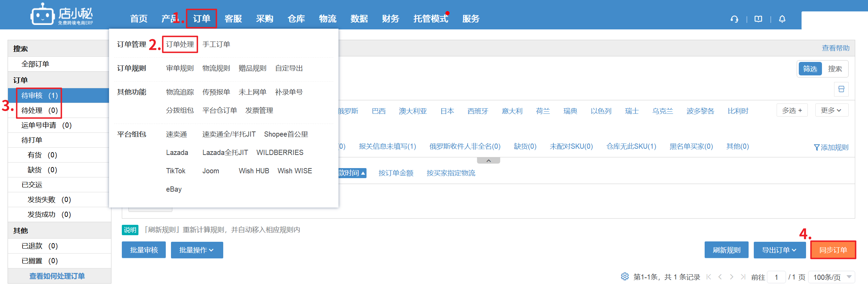Expand 更多 countries dropdown

(x=831, y=110)
